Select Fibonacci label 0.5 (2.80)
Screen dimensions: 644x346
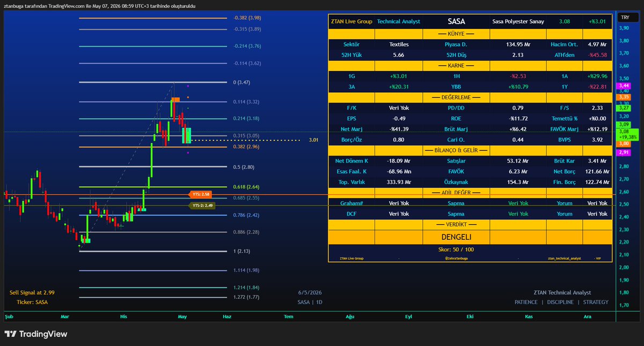(x=244, y=167)
